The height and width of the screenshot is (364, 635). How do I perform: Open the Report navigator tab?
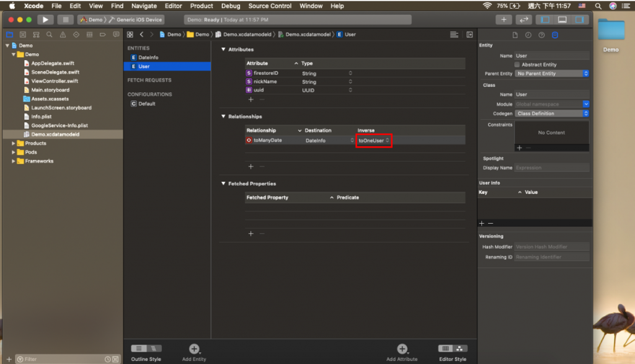[116, 35]
